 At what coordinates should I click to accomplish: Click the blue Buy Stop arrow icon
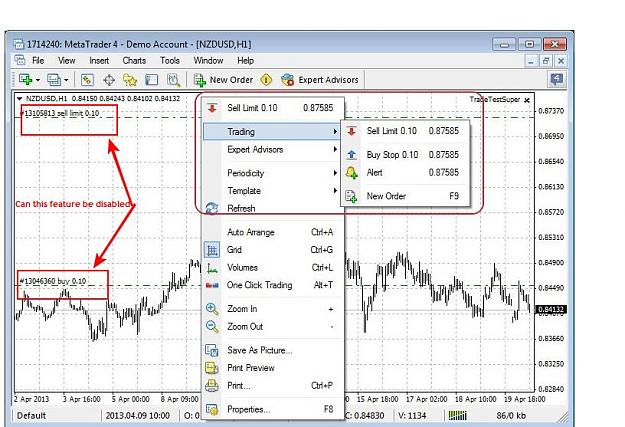pos(352,155)
